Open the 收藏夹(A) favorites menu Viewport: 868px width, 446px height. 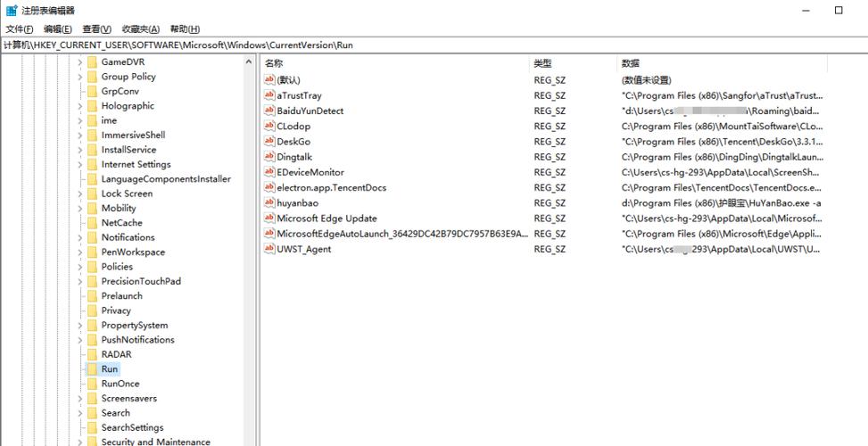tap(140, 29)
